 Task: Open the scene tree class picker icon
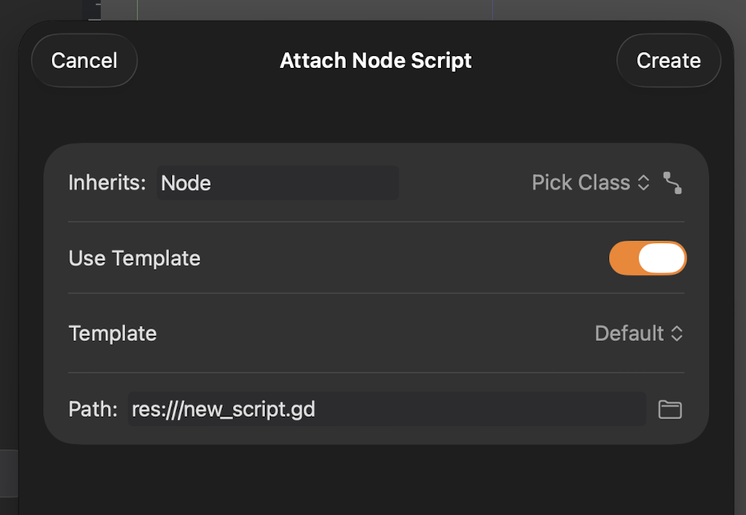(672, 183)
